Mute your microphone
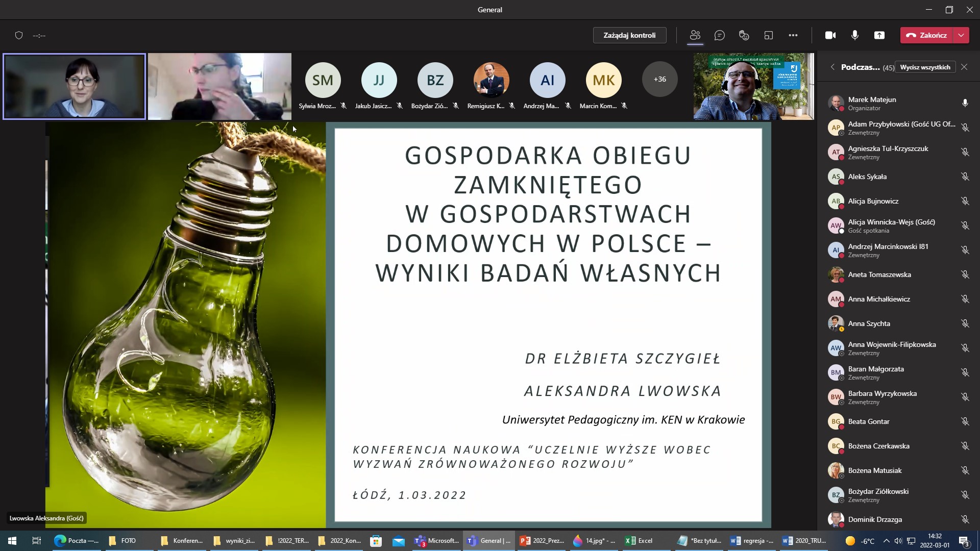 pyautogui.click(x=854, y=35)
